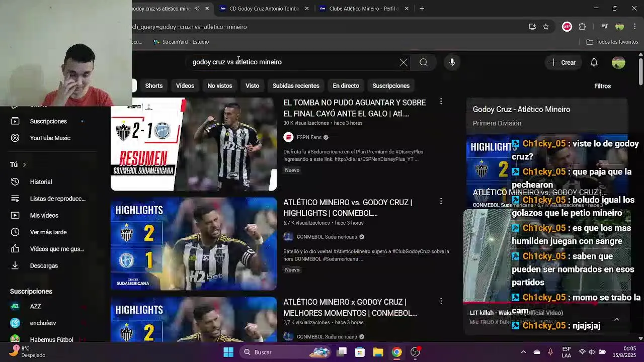Open the ABP ad blocker extension

567,27
